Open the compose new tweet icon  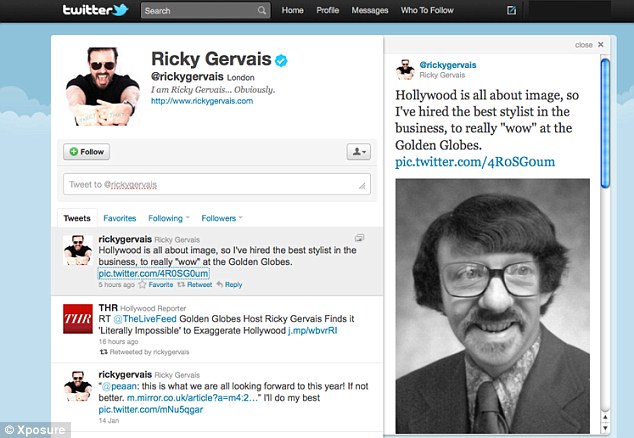[x=511, y=11]
